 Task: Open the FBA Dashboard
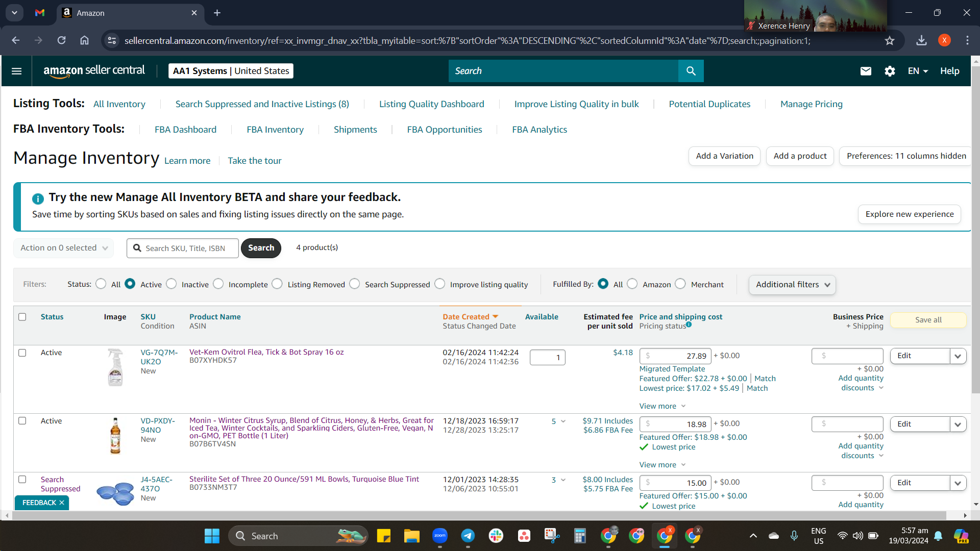coord(186,130)
